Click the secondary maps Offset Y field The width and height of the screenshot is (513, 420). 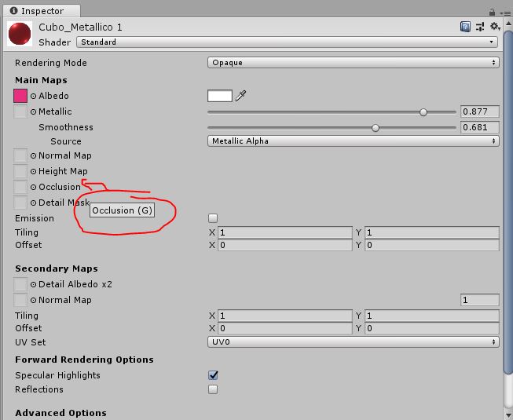(432, 328)
